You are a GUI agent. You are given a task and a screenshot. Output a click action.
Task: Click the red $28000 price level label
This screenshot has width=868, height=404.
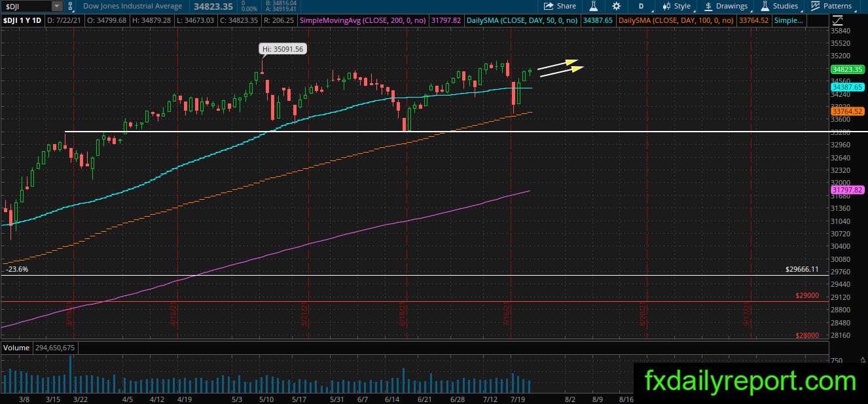(807, 335)
